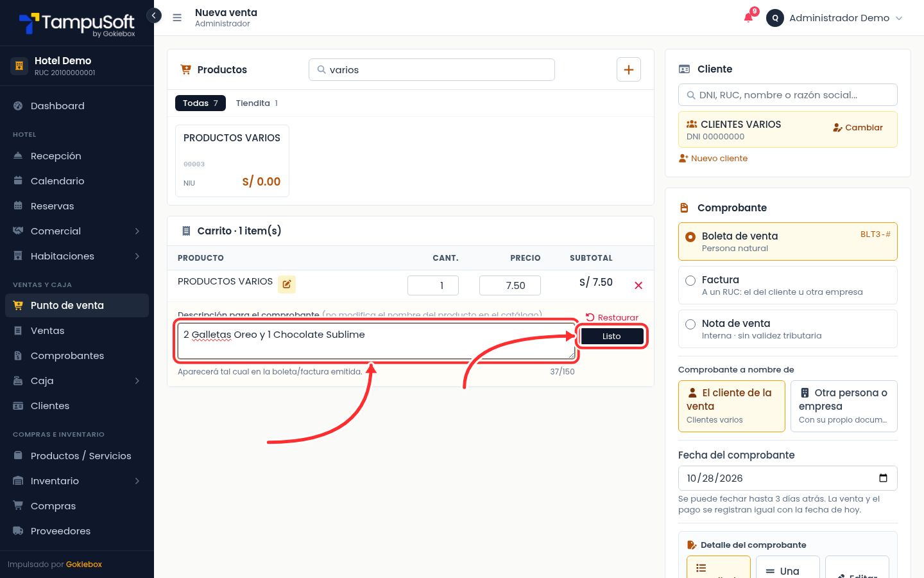Collapse the sidebar with the arrow button
The image size is (924, 578).
pyautogui.click(x=154, y=15)
